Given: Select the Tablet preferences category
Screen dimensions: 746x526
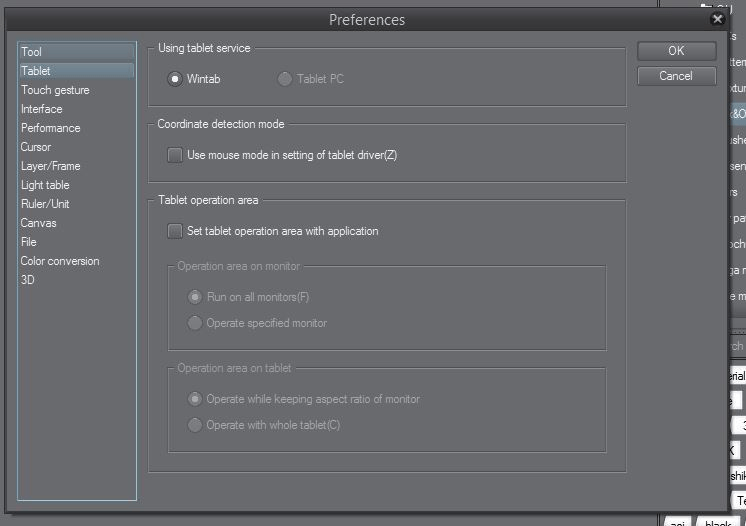Looking at the screenshot, I should point(36,71).
